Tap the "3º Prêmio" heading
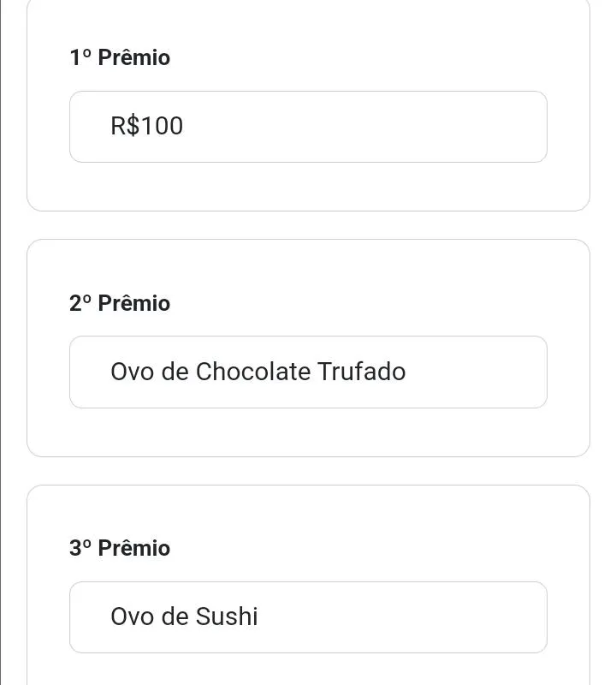Viewport: 616px width, 685px height. [x=120, y=548]
